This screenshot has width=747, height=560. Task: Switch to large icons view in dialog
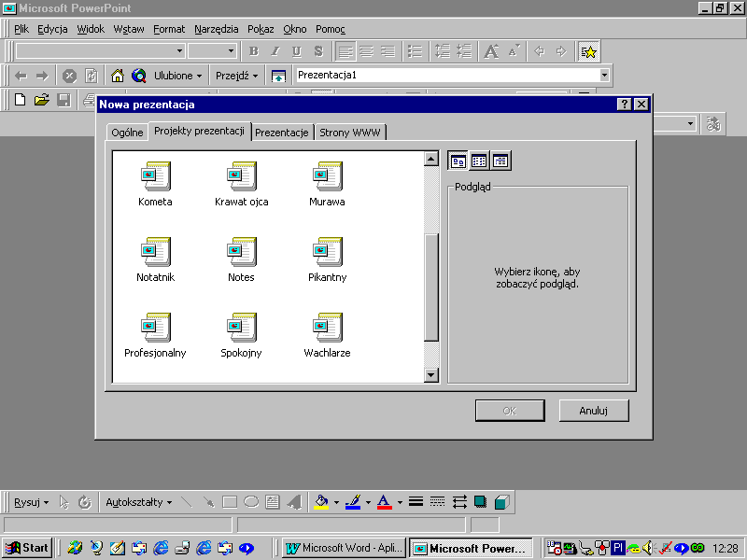(x=458, y=161)
